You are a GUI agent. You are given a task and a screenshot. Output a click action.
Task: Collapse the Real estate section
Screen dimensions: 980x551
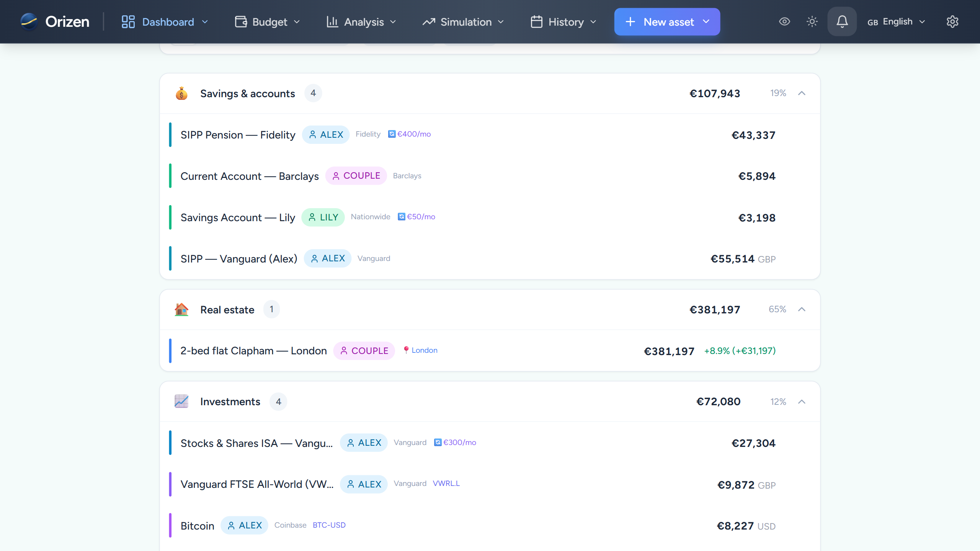[802, 309]
